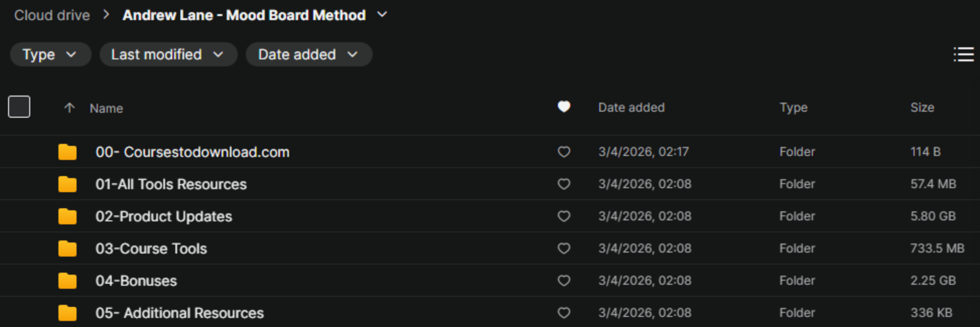Favorite the 03-Course Tools folder
Screen dimensions: 980x327
click(564, 249)
